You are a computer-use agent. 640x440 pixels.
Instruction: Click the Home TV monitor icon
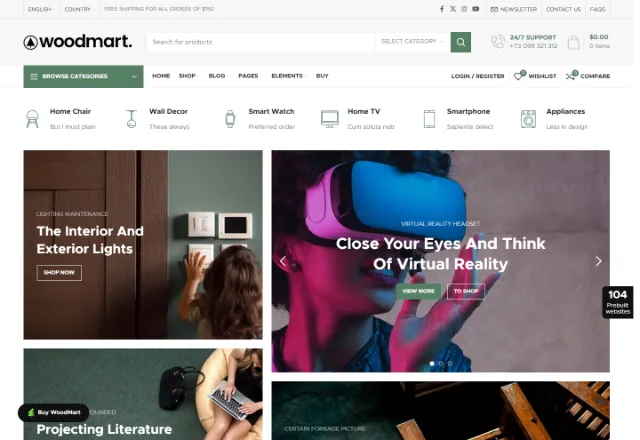(329, 119)
